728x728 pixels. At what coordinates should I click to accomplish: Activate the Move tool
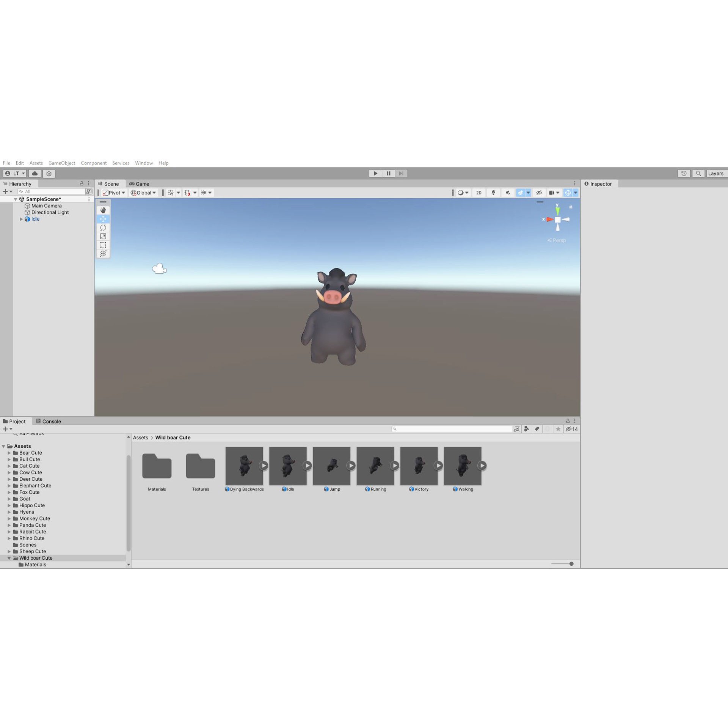point(103,219)
